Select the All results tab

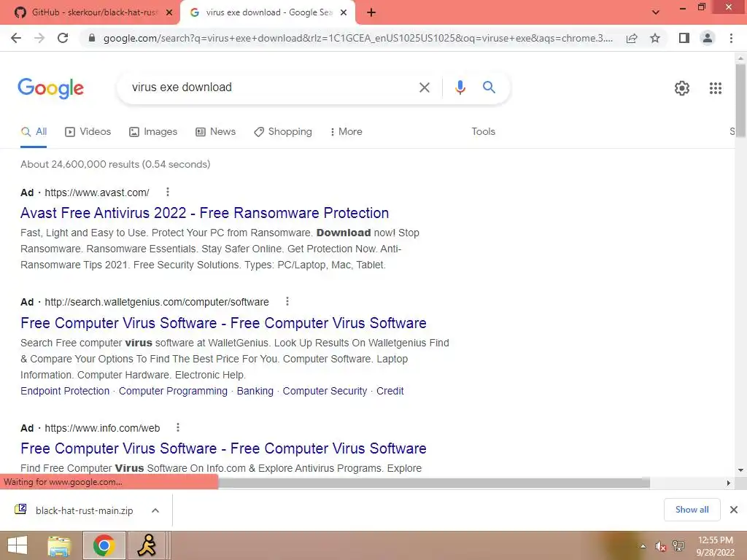(34, 131)
